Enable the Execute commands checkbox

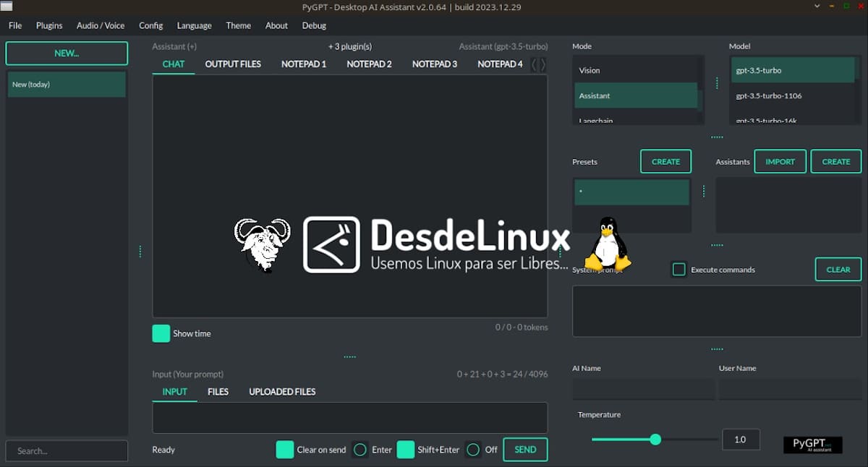pyautogui.click(x=678, y=270)
